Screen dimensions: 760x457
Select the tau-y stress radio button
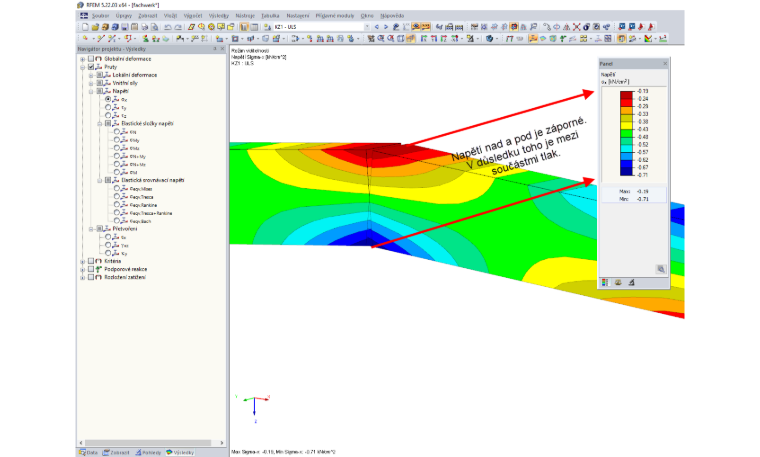click(108, 107)
